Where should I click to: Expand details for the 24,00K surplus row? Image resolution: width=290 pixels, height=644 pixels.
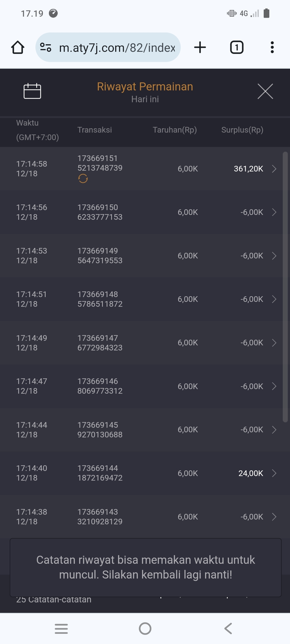click(274, 473)
